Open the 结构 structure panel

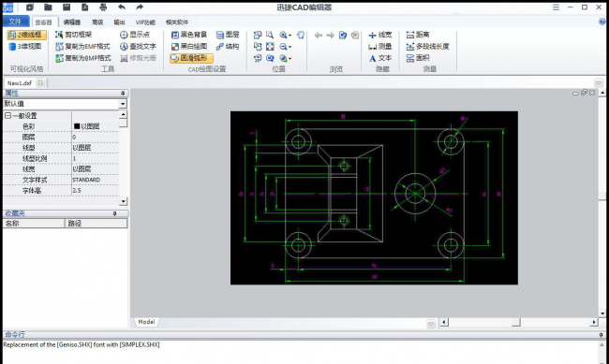coord(228,46)
